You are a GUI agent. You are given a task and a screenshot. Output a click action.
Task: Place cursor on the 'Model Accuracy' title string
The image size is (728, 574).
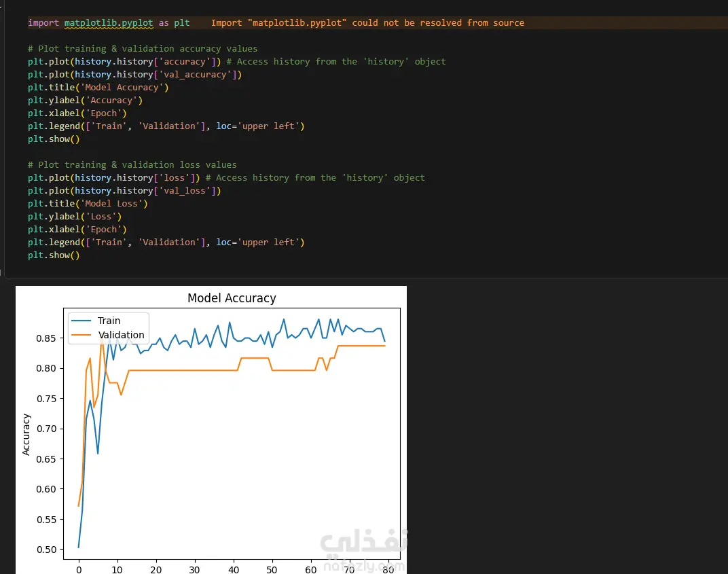(122, 88)
